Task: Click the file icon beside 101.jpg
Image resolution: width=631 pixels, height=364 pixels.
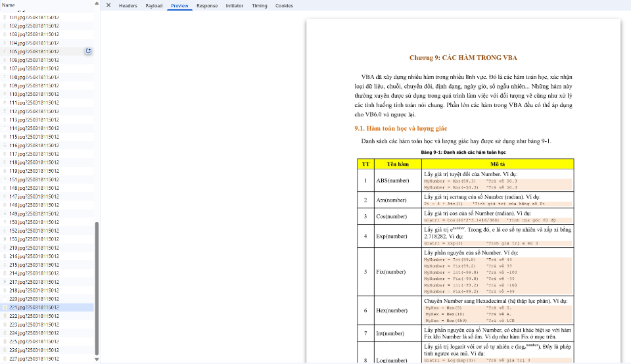Action: [6, 17]
